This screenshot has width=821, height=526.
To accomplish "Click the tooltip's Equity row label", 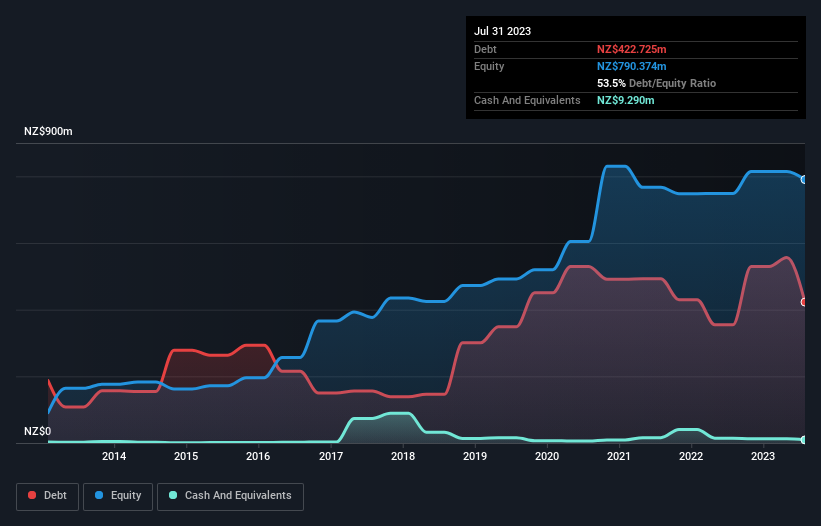I will 489,66.
